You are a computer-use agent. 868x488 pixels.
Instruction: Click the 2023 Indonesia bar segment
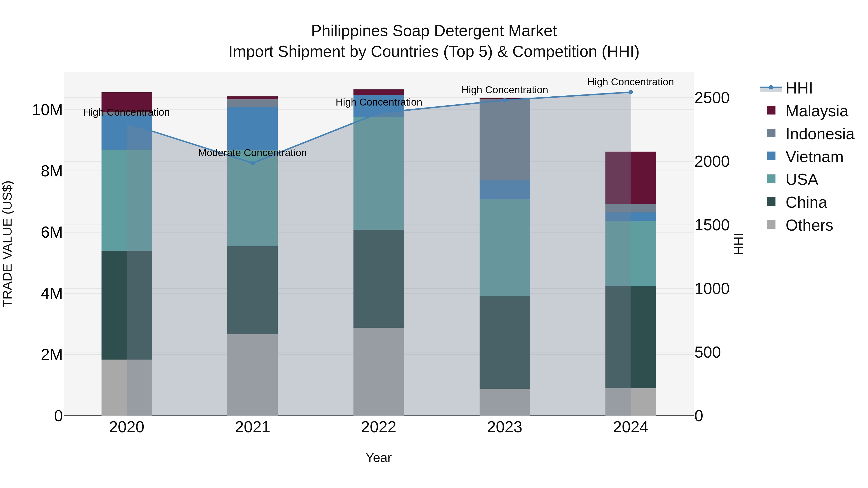[505, 140]
